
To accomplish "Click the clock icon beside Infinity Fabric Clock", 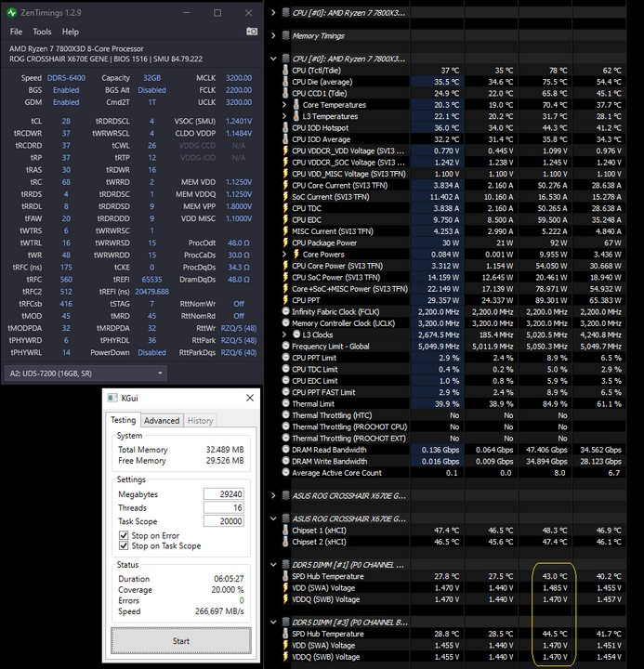I will tap(285, 311).
